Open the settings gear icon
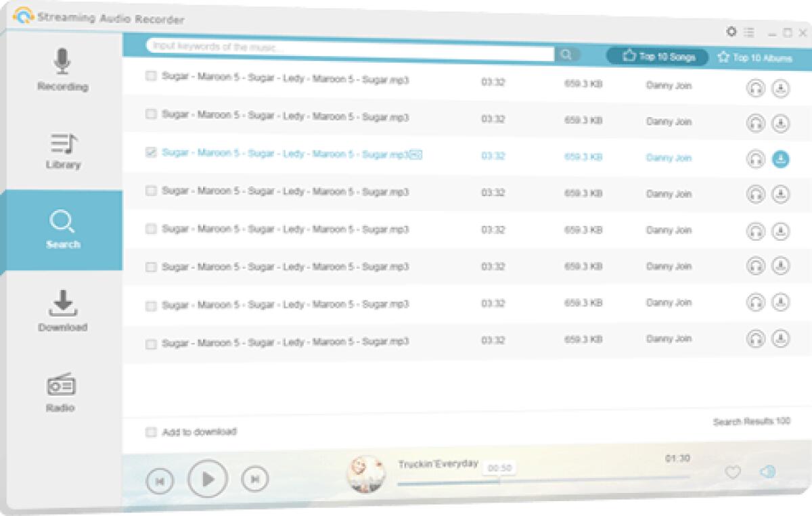The width and height of the screenshot is (812, 516). pyautogui.click(x=731, y=31)
